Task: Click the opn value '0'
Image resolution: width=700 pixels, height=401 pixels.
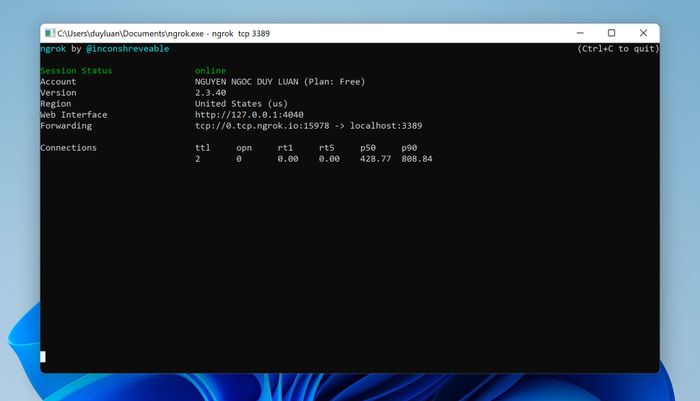Action: click(x=239, y=159)
